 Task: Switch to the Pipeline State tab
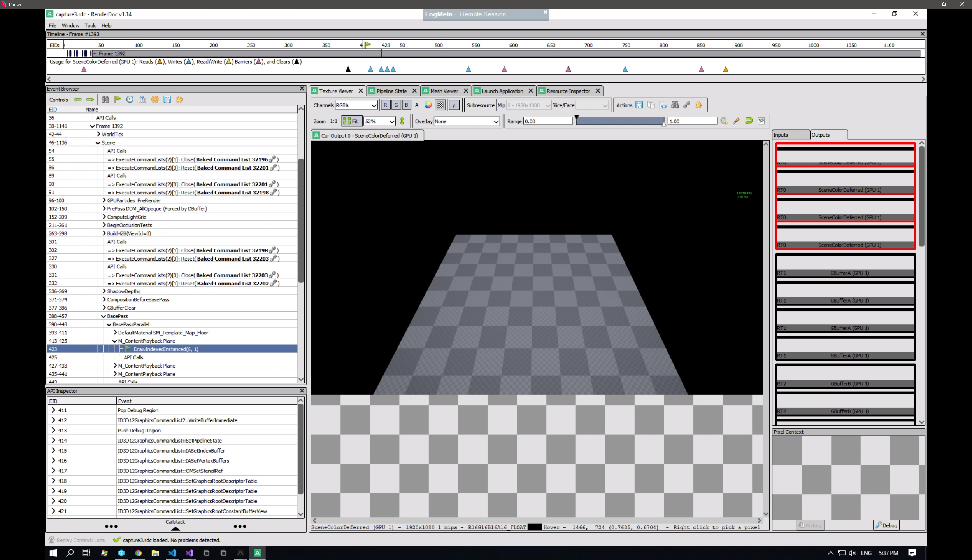tap(391, 91)
